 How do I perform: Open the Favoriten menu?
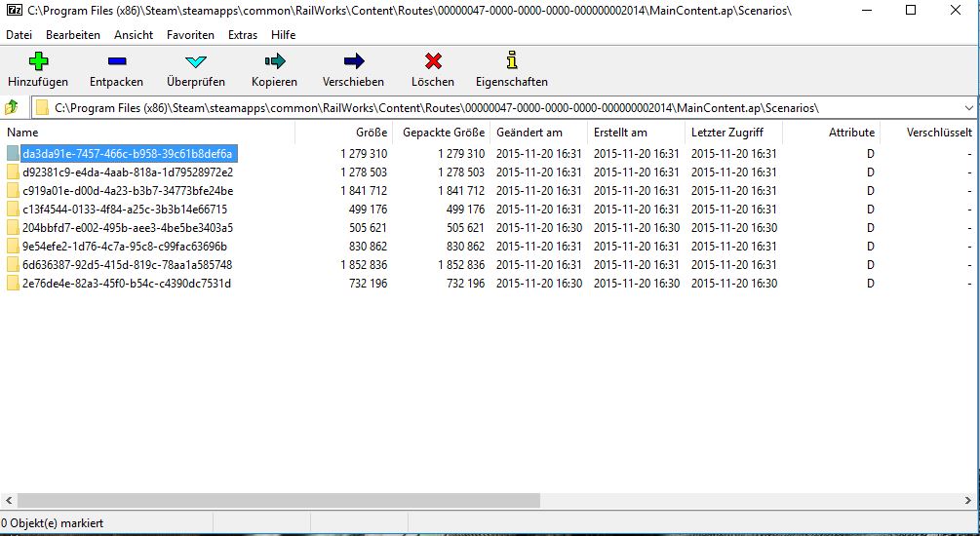click(x=190, y=35)
